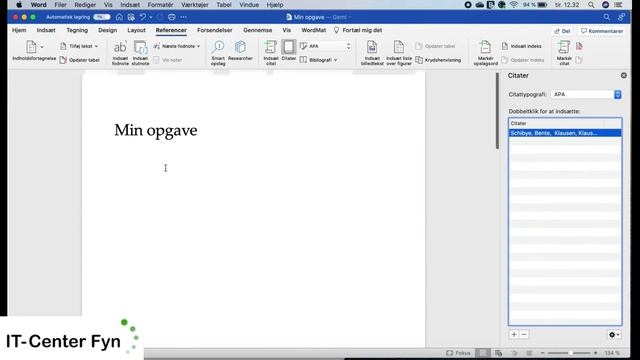Click the search icon in Word title bar
The width and height of the screenshot is (640, 360).
click(607, 17)
